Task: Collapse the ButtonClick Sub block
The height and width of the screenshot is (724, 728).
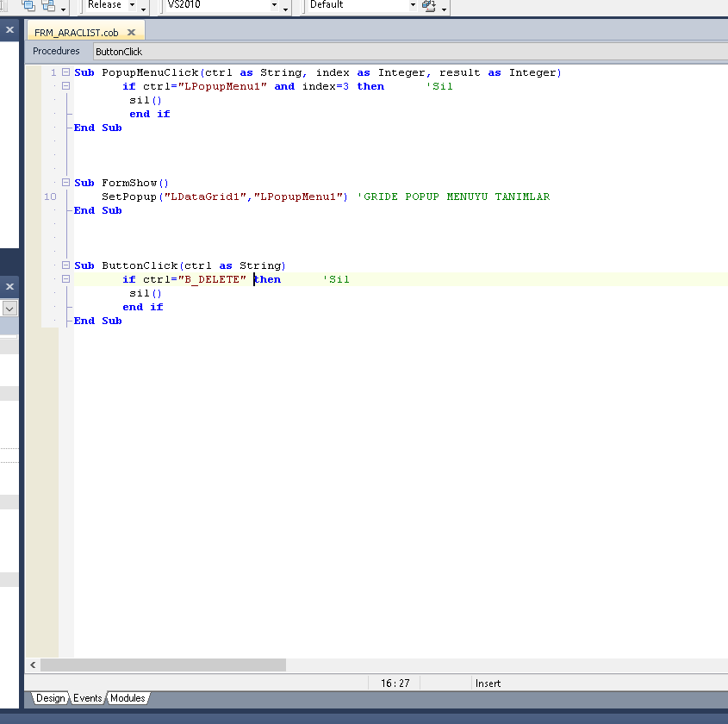Action: tap(65, 265)
